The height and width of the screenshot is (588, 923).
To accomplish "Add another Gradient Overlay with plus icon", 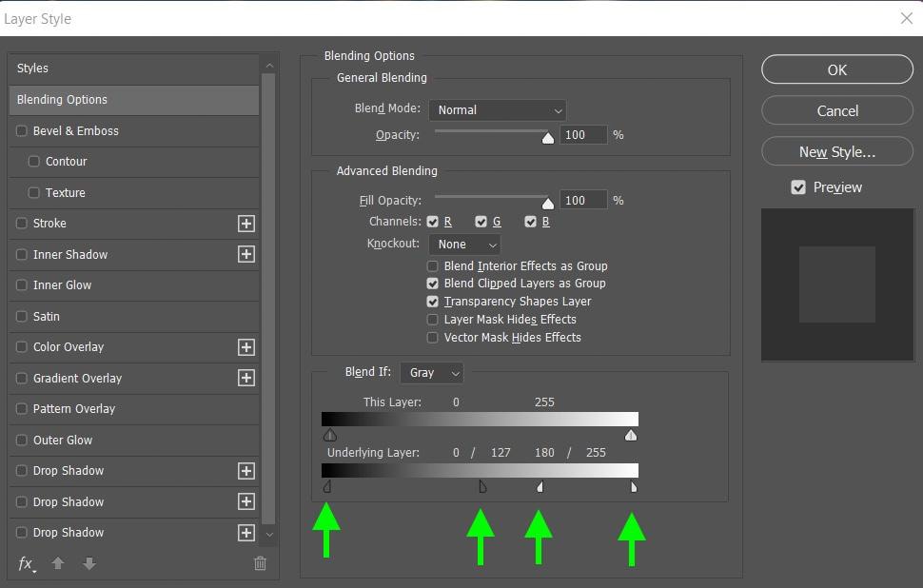I will coord(246,378).
